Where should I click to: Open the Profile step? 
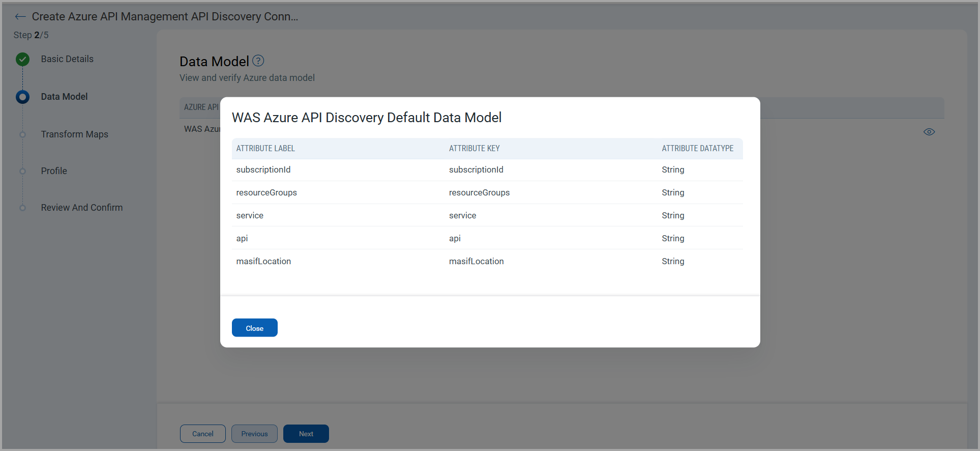(x=54, y=171)
